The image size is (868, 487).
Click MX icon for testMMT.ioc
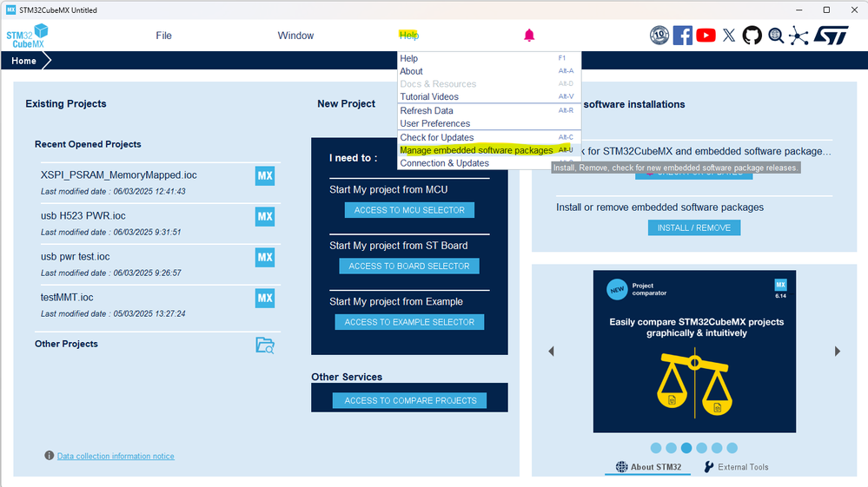pos(265,299)
